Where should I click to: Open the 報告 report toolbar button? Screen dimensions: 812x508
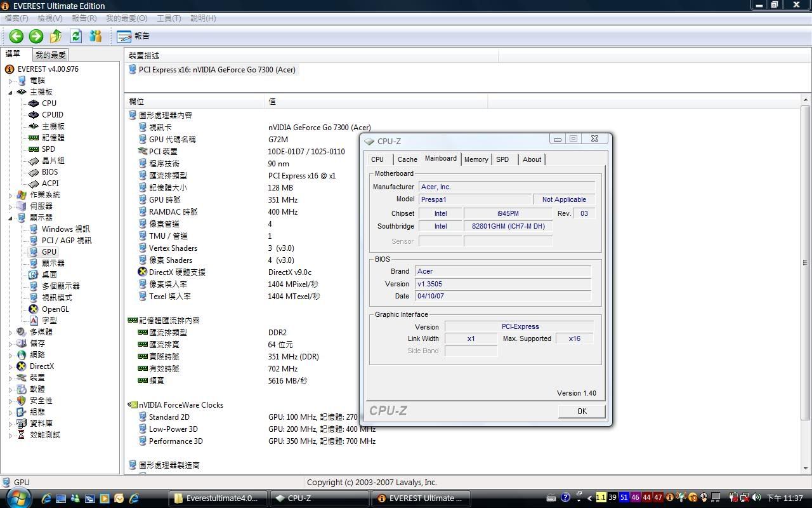133,36
